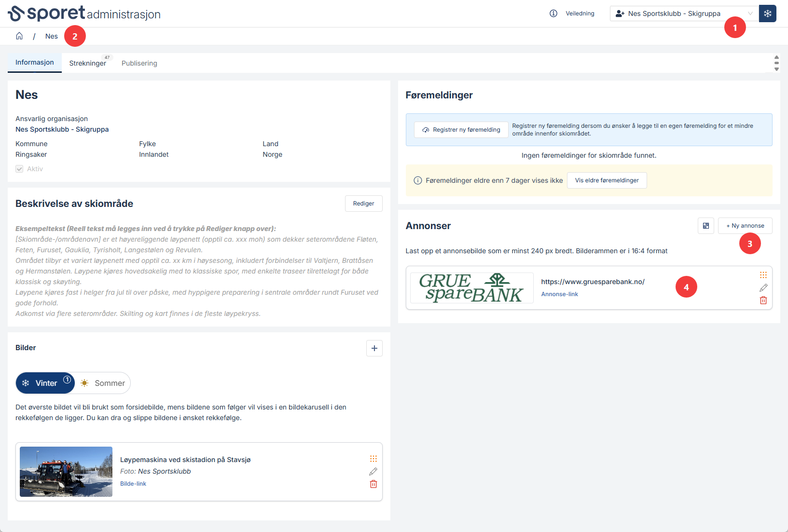
Task: Edit the Grue Sparebank ad with pencil icon
Action: click(x=763, y=288)
